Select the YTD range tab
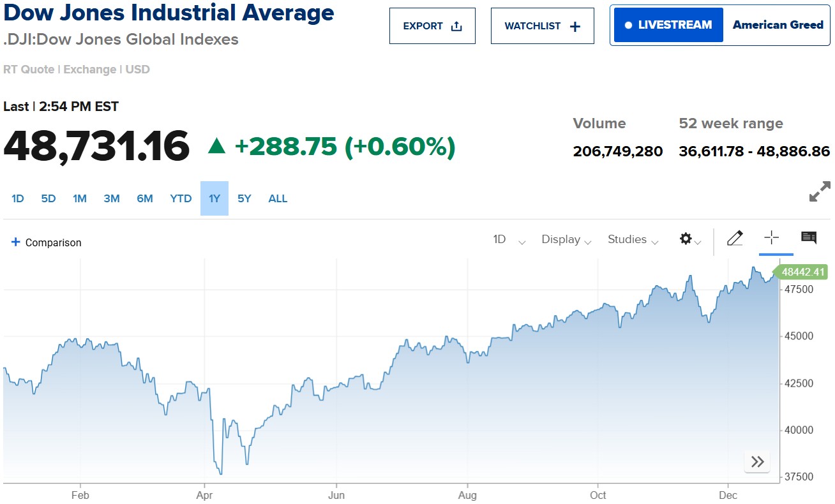The image size is (835, 504). tap(181, 198)
